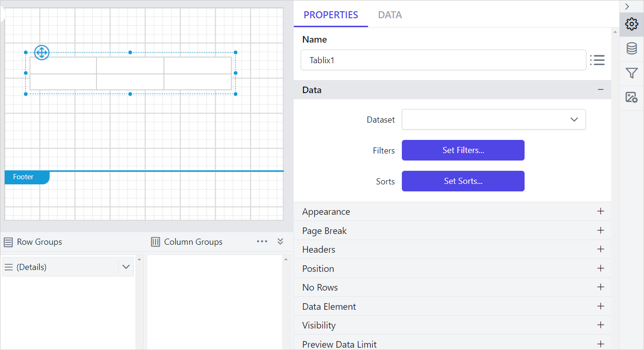Switch to the DATA tab
644x350 pixels.
(390, 15)
